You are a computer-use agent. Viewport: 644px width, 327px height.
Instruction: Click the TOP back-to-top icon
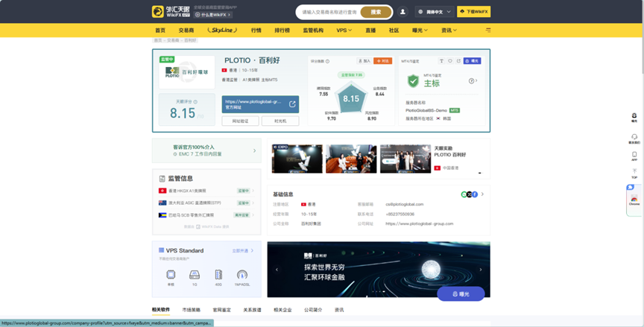634,173
